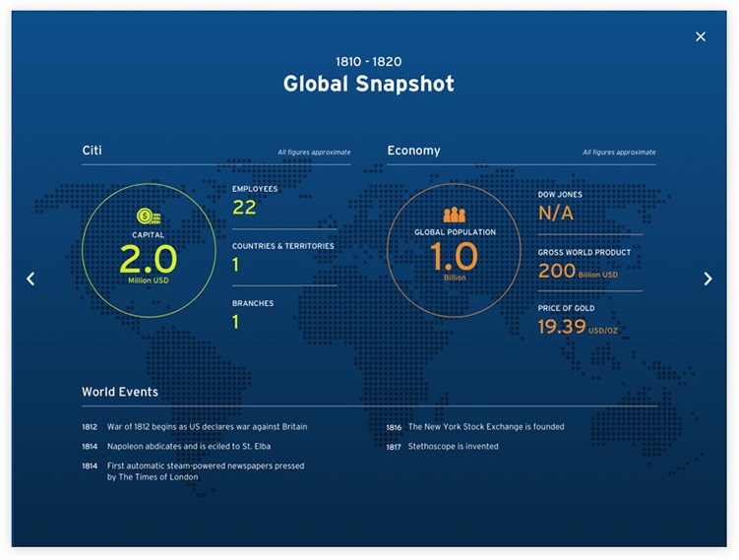Screen dimensions: 739x560
Task: Click the Citi section heading
Action: (x=92, y=150)
